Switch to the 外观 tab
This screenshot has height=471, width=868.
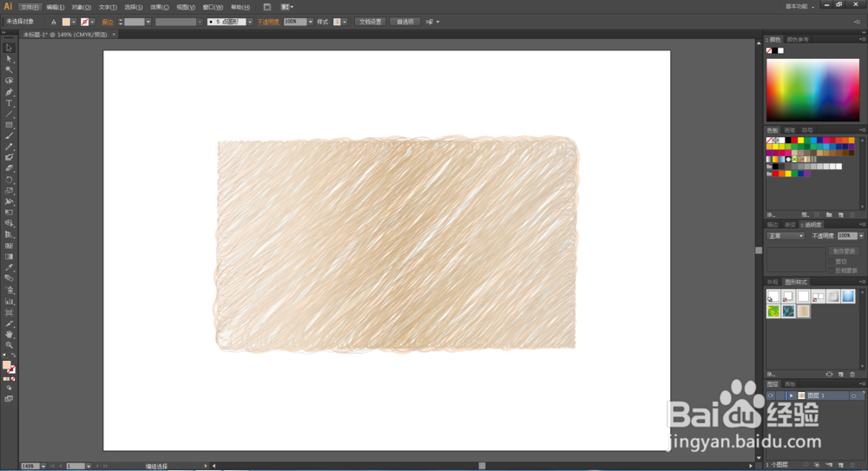(x=773, y=282)
